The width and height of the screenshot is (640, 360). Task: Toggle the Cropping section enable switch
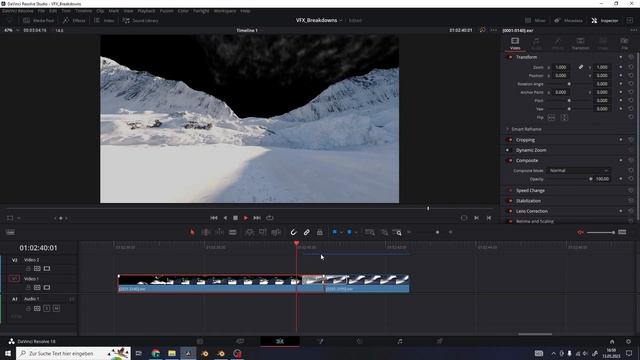pos(510,140)
